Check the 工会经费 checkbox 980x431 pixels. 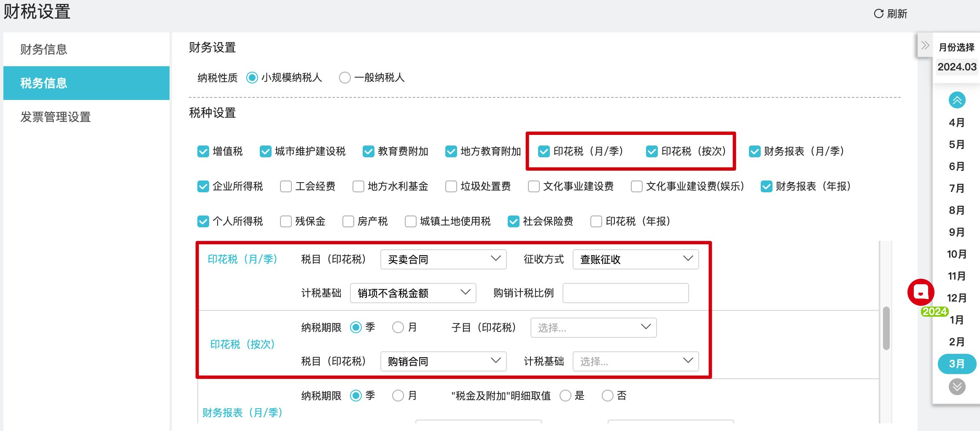pos(286,186)
